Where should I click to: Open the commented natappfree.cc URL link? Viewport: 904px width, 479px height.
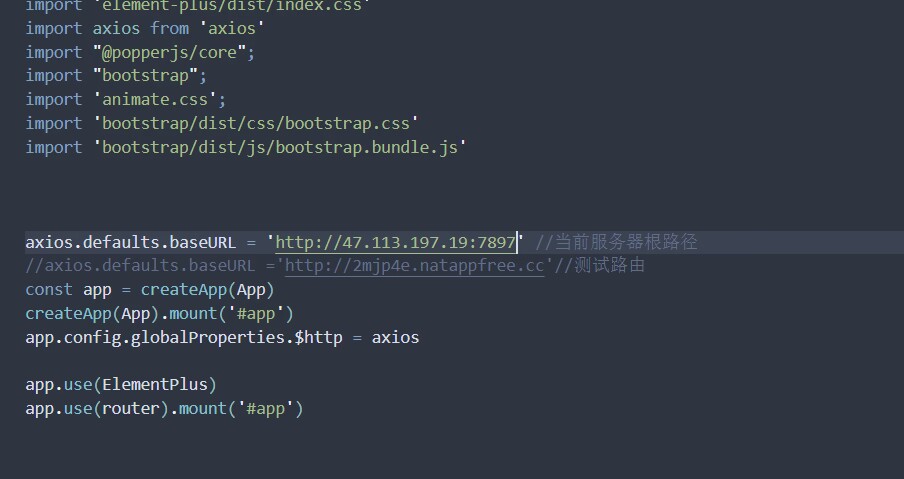(415, 266)
